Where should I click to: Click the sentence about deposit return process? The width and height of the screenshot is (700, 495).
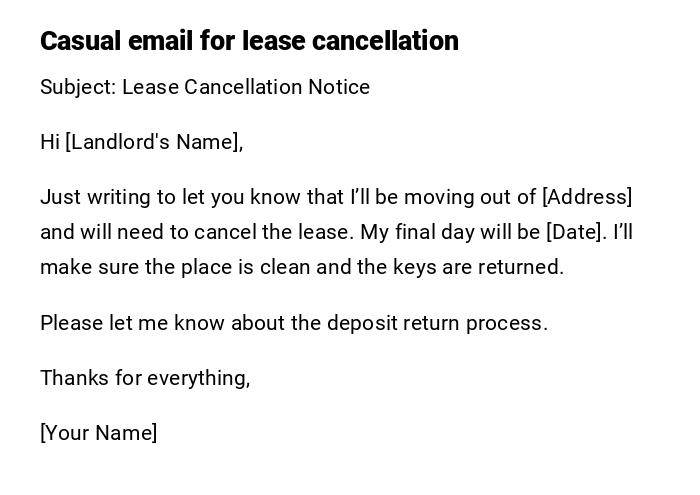(294, 323)
